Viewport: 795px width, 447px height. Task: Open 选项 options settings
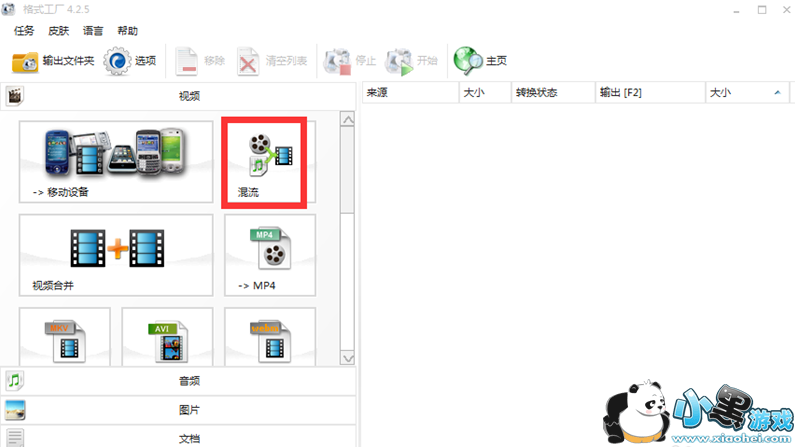(x=130, y=61)
